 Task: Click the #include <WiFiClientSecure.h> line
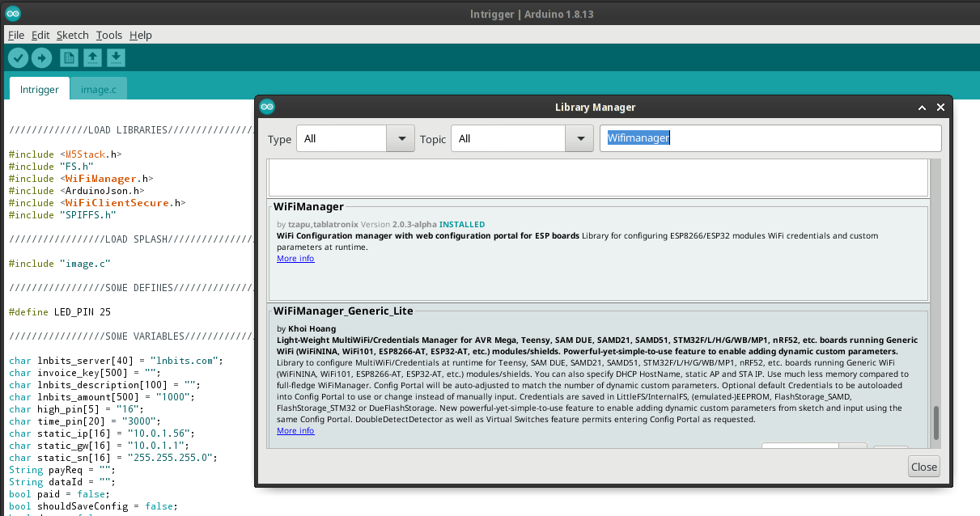(97, 202)
